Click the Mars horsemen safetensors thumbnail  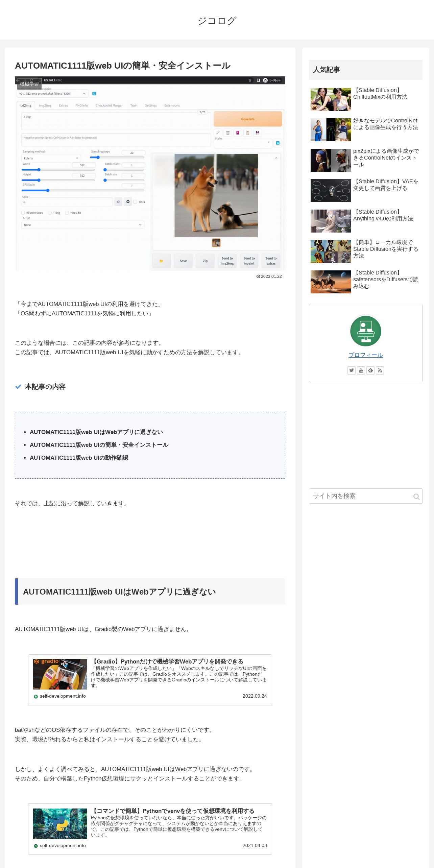pos(331,282)
